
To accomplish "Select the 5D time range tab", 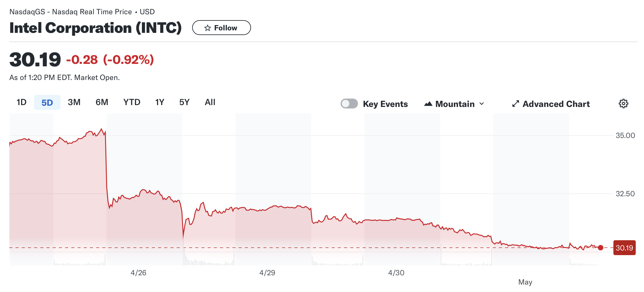I will tap(47, 103).
